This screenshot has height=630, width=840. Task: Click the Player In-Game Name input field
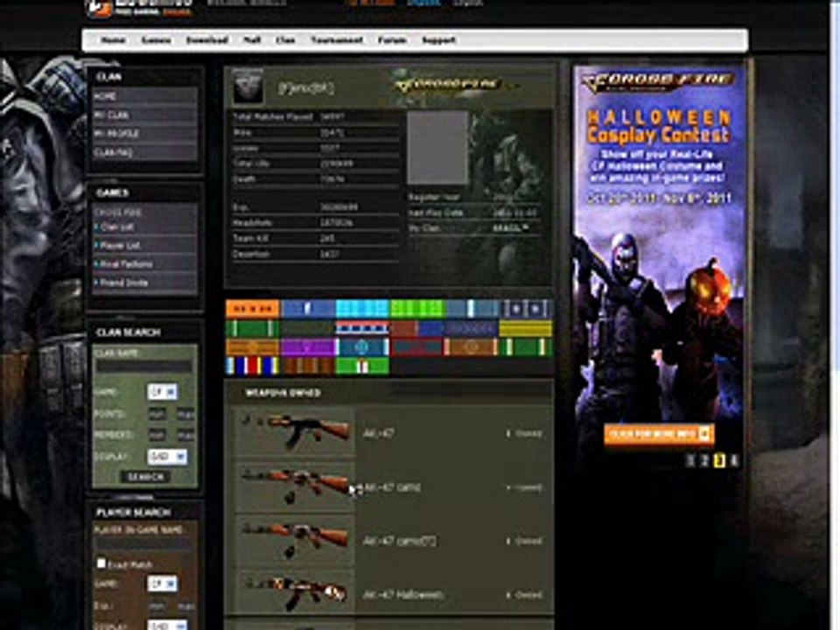coord(143,544)
